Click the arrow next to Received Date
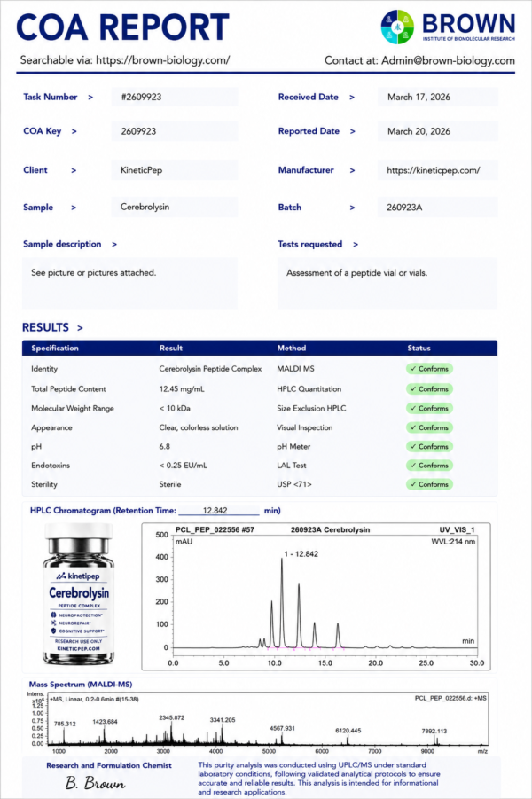This screenshot has height=799, width=532. point(352,97)
